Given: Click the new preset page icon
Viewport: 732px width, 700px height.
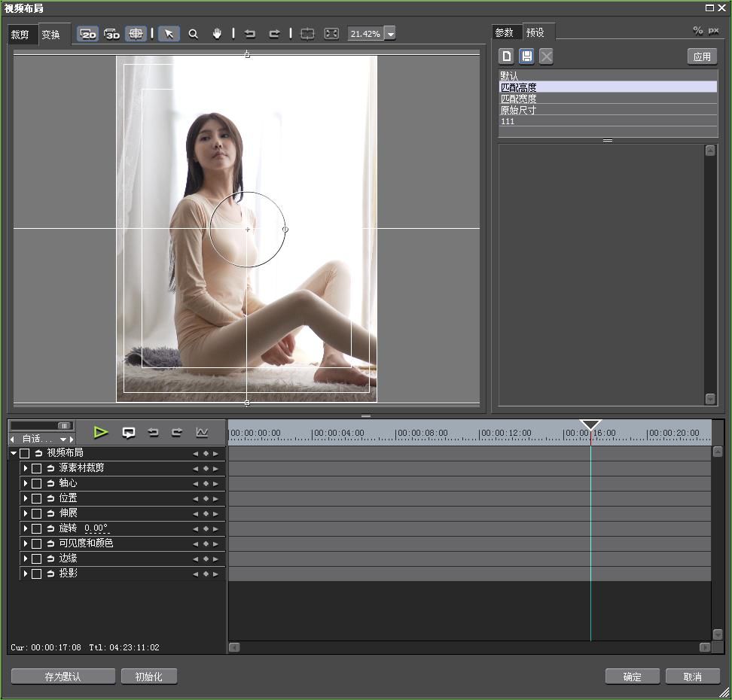Looking at the screenshot, I should 507,56.
